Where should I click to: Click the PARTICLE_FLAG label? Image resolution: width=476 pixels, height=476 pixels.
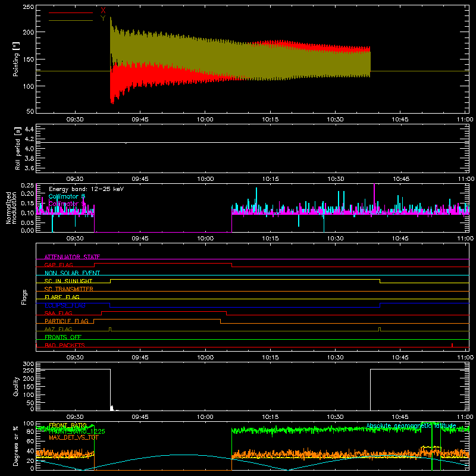tap(67, 321)
